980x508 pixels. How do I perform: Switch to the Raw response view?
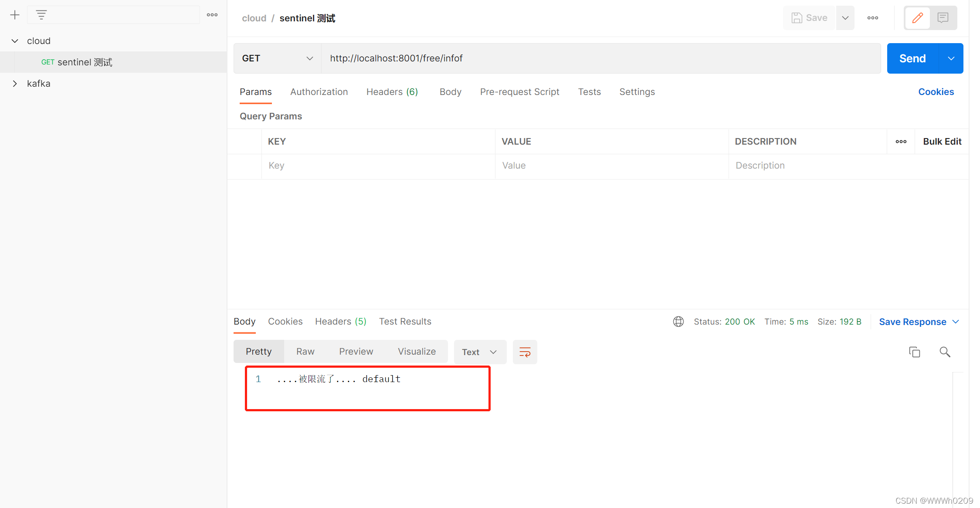coord(305,352)
